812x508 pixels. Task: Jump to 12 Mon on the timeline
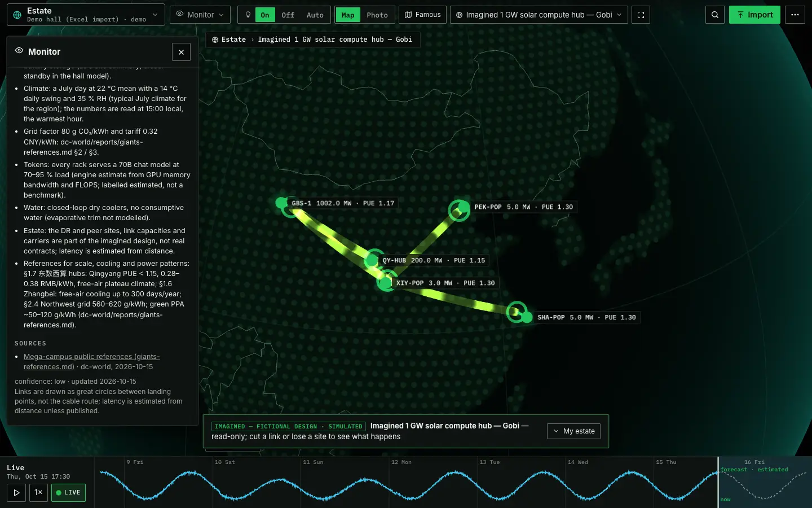[401, 462]
